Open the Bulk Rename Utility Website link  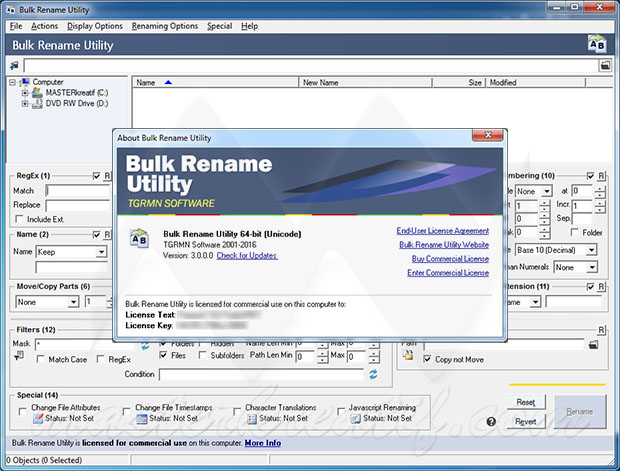click(x=444, y=245)
